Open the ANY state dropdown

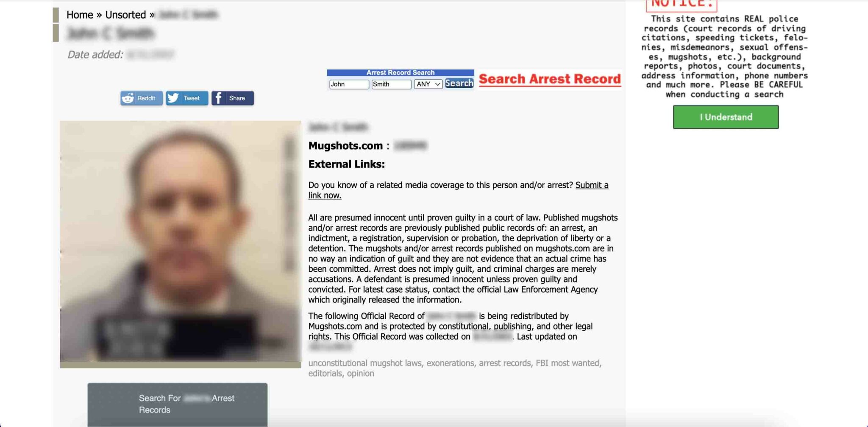click(428, 84)
